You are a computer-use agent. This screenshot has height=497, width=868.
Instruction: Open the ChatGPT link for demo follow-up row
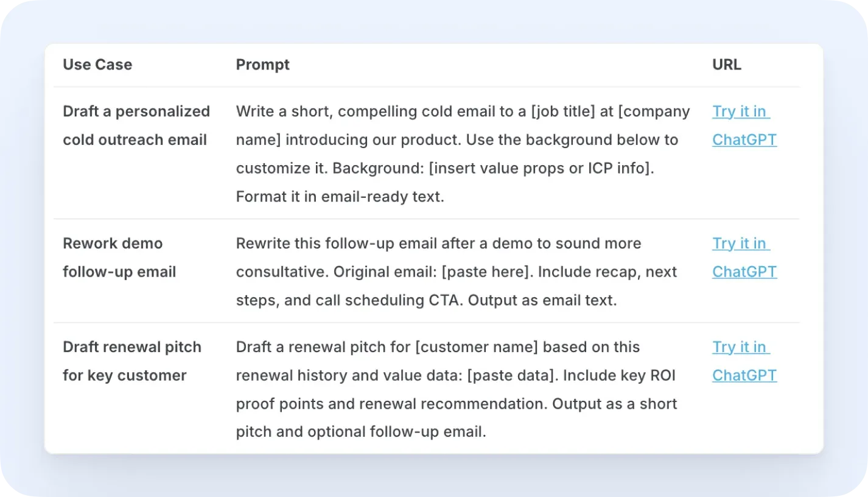pyautogui.click(x=744, y=258)
